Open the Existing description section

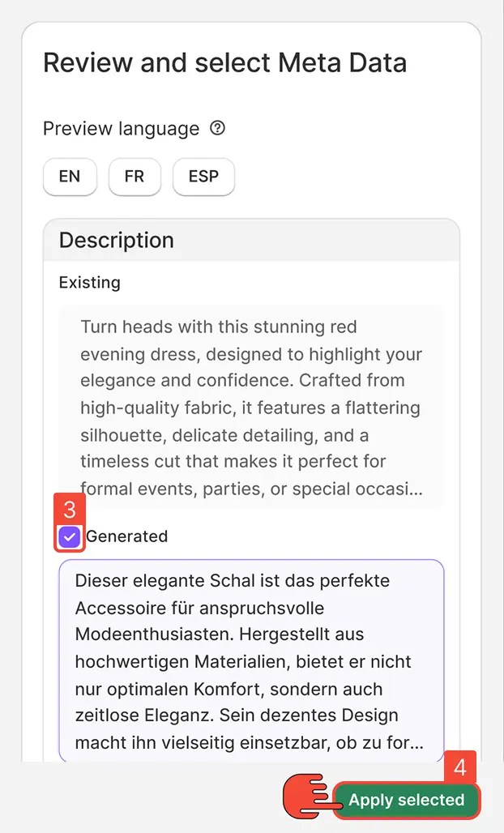coord(89,282)
